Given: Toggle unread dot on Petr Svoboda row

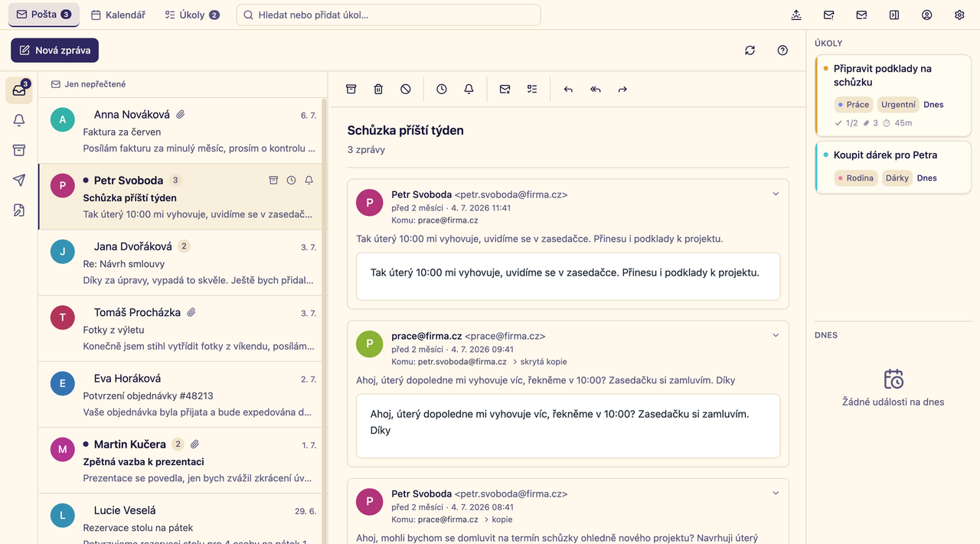Looking at the screenshot, I should point(86,181).
